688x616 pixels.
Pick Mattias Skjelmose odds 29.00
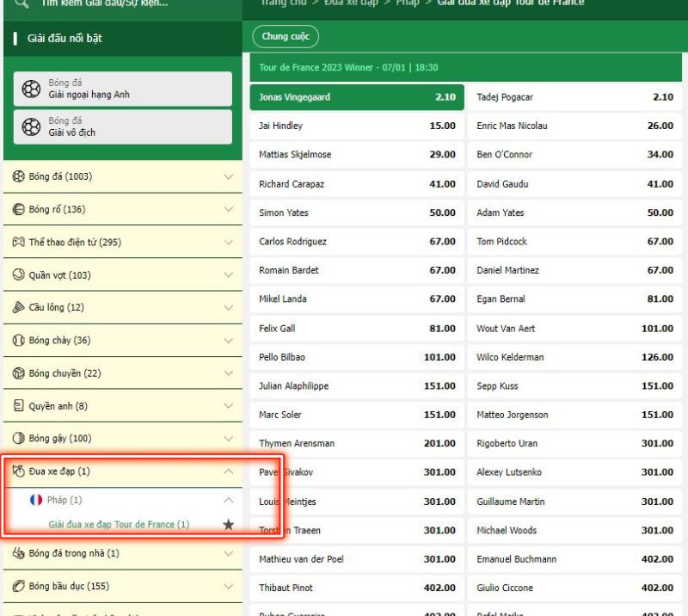point(357,155)
